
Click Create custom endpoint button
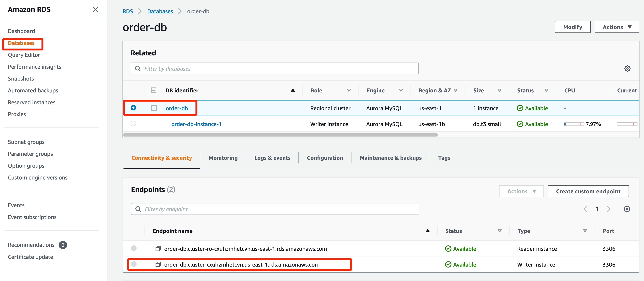tap(588, 191)
